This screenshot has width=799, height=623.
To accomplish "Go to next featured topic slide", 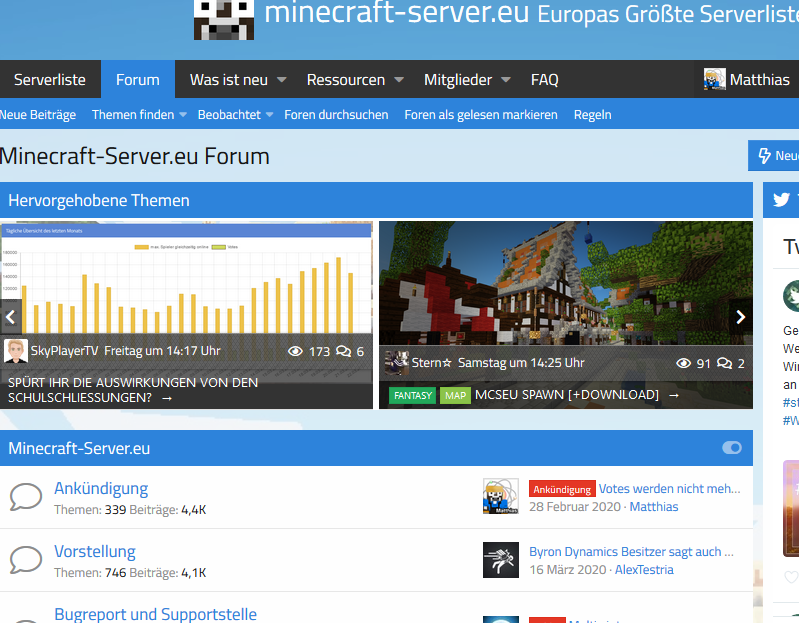I will [740, 317].
